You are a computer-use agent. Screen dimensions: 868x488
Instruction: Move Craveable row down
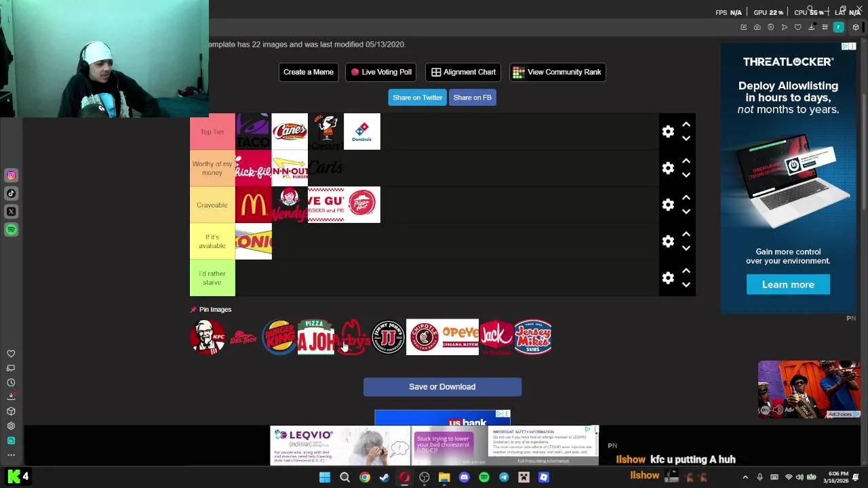click(686, 211)
